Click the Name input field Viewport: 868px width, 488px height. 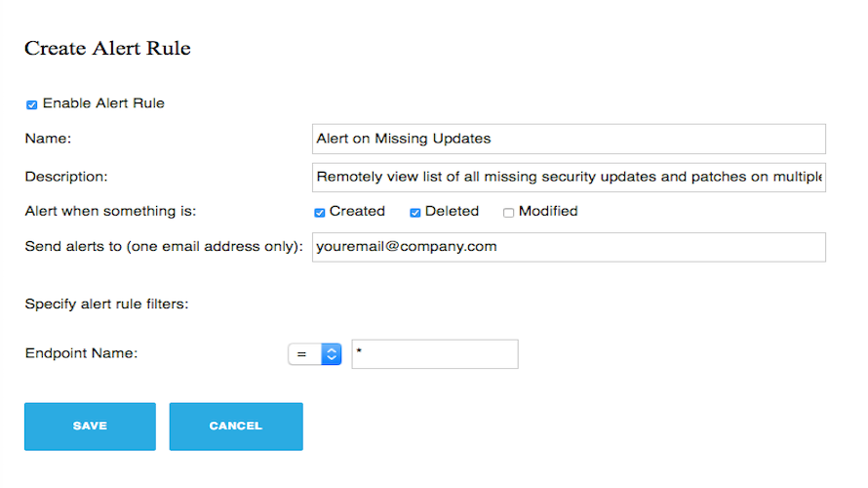[x=569, y=139]
